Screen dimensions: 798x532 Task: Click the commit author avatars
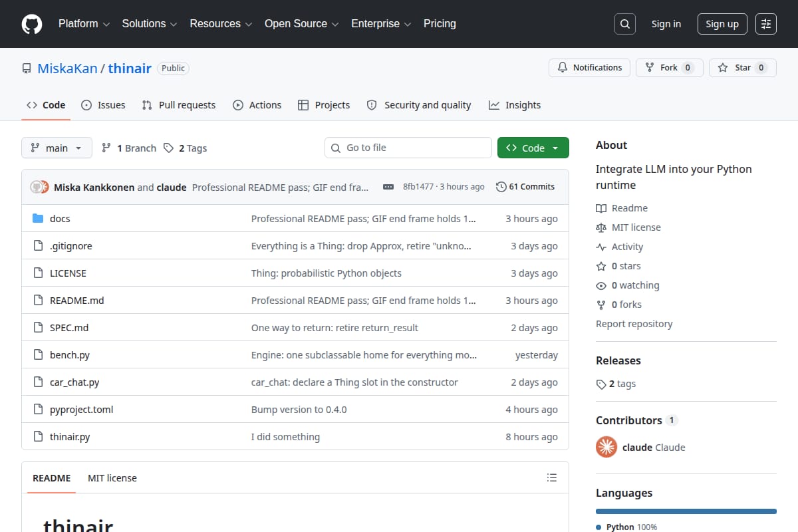40,187
